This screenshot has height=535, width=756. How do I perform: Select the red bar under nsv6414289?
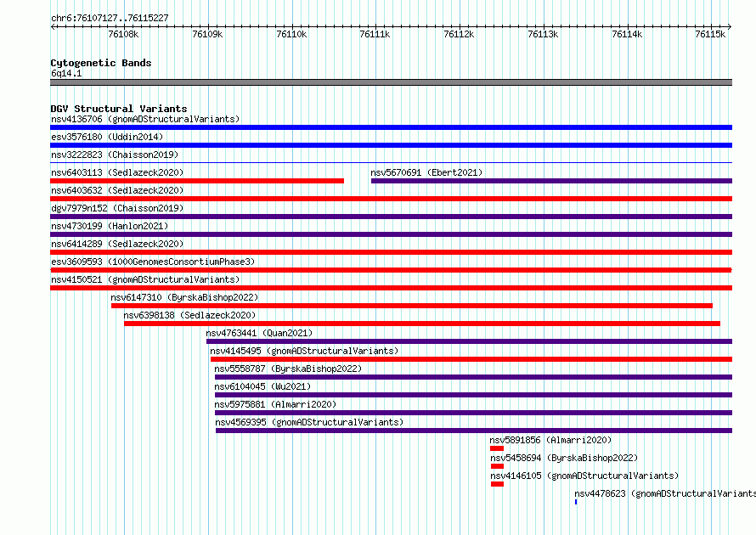(391, 252)
